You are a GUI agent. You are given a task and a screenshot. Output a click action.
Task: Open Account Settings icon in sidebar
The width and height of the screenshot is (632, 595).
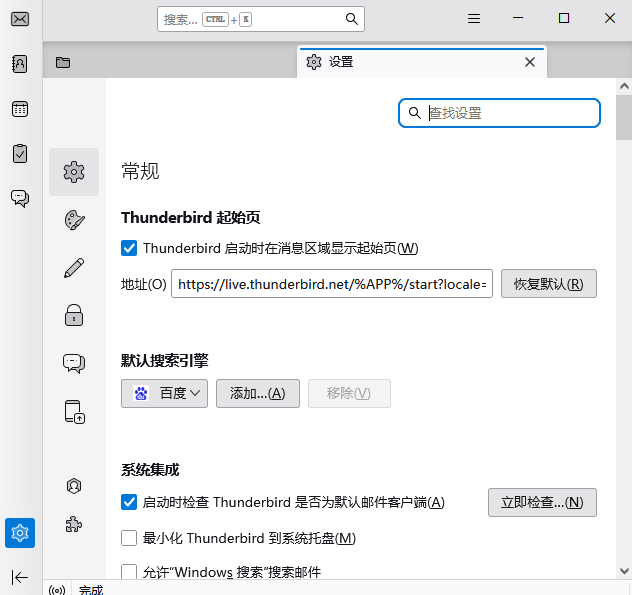[74, 486]
